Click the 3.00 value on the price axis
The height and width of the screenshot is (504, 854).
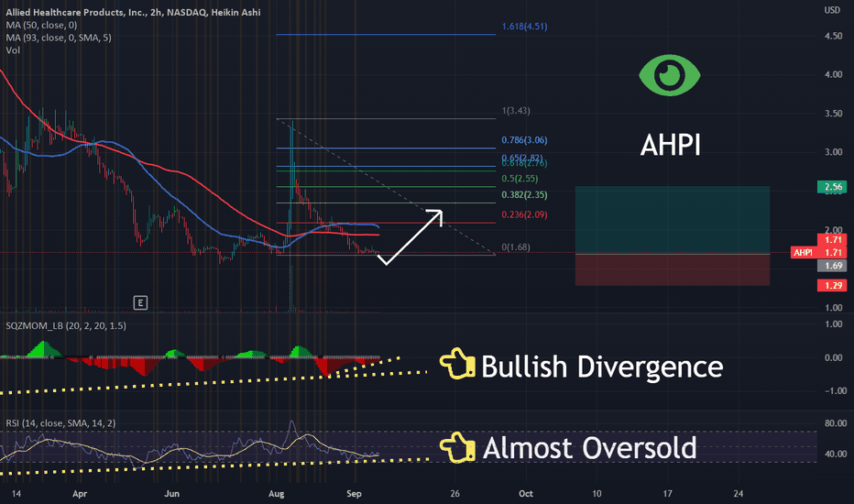click(833, 152)
